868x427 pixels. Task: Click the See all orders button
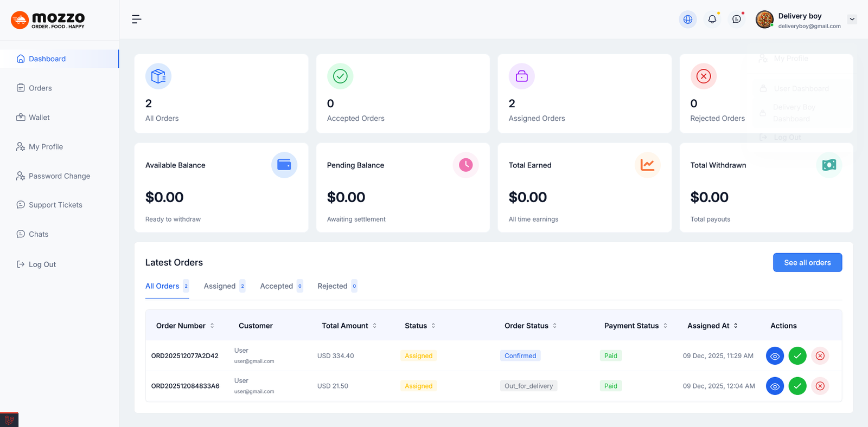coord(807,263)
